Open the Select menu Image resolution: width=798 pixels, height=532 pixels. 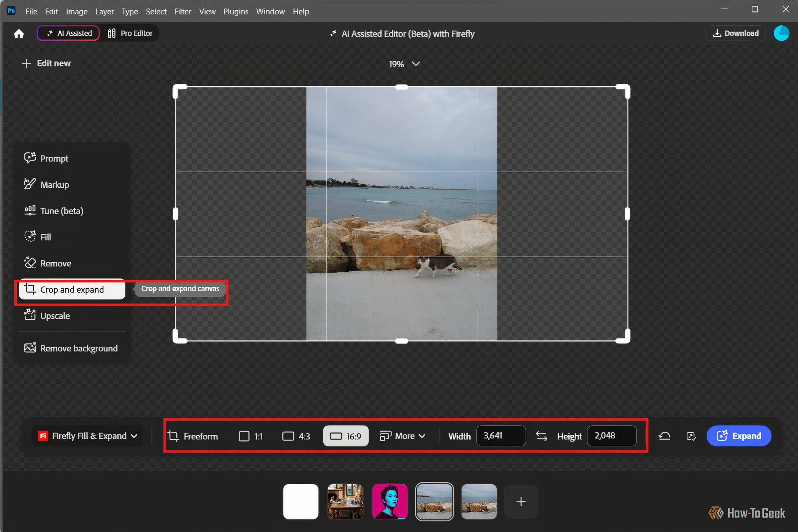coord(156,11)
